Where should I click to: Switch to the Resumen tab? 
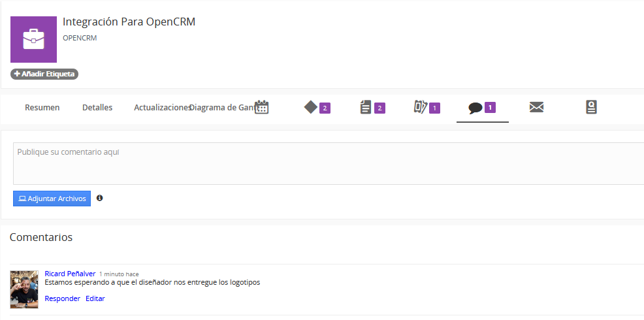(42, 108)
